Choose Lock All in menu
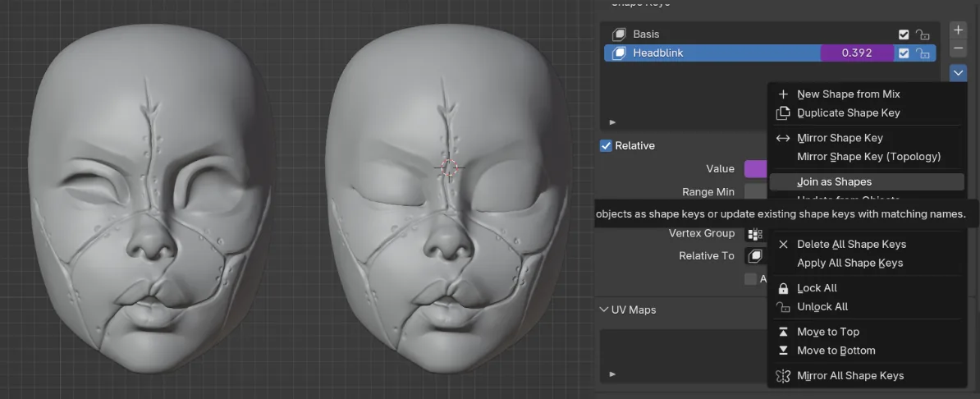This screenshot has height=399, width=980. (867, 287)
